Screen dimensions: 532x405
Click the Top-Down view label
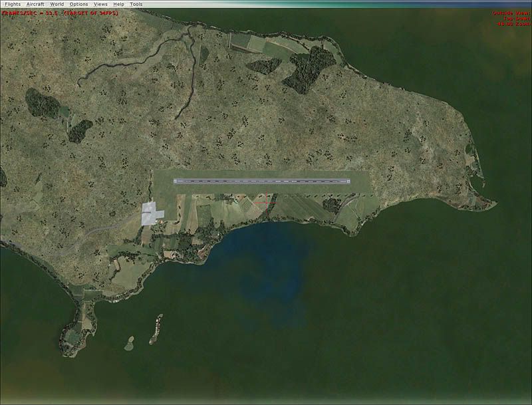pos(515,18)
